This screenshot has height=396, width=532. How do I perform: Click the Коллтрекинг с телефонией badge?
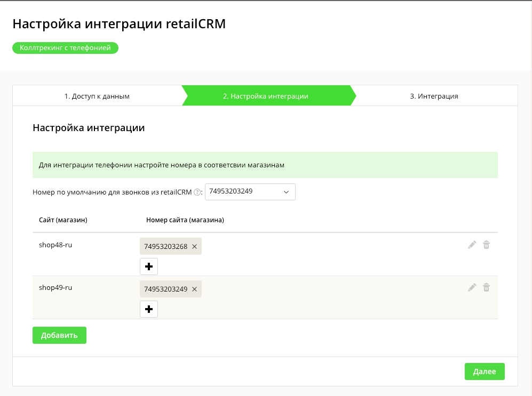(65, 48)
